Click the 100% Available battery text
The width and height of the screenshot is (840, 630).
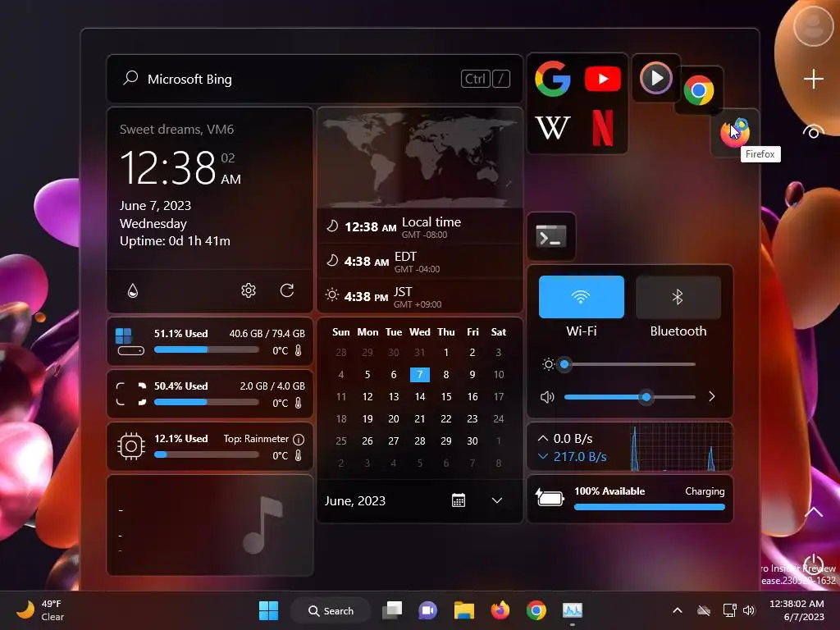(609, 491)
